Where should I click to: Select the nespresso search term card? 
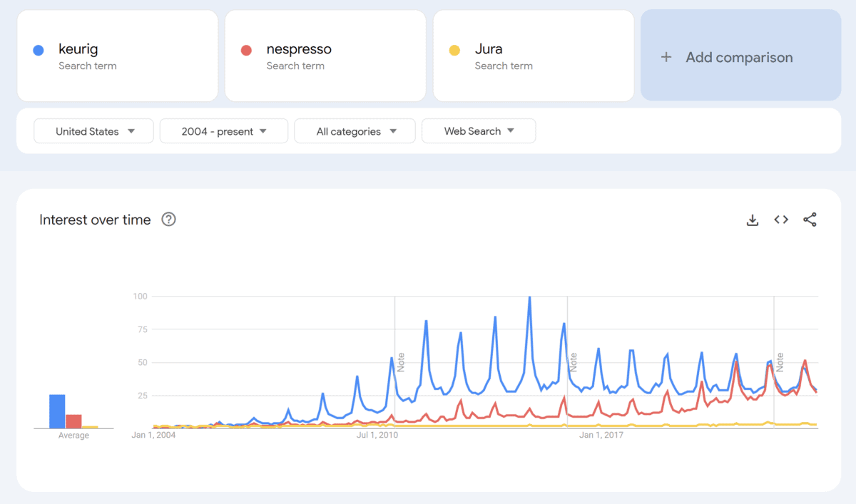pos(325,56)
